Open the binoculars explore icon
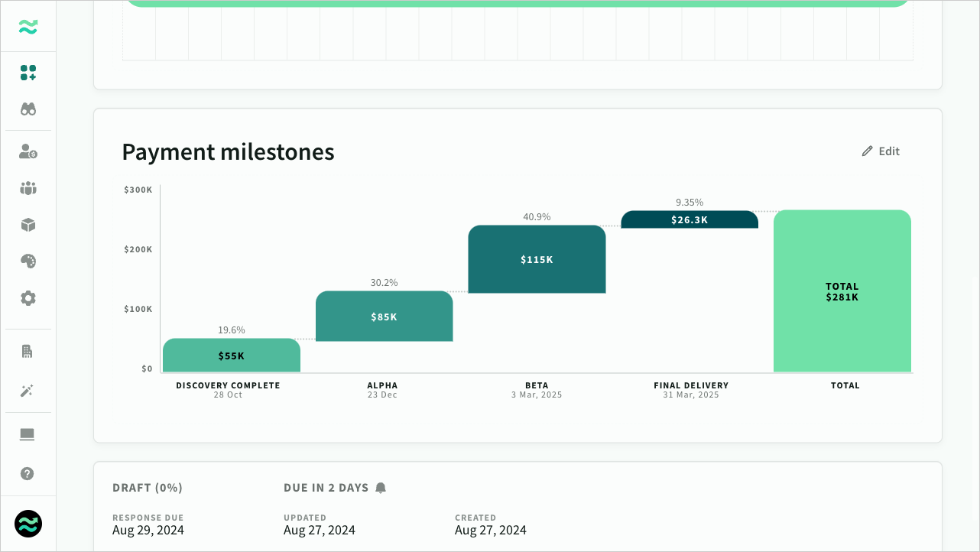980x552 pixels. (x=28, y=109)
